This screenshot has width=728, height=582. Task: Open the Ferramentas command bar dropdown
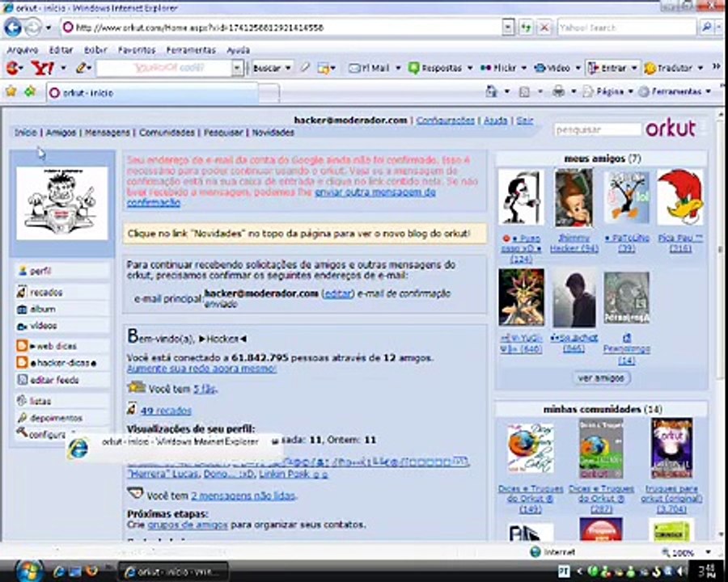(674, 91)
